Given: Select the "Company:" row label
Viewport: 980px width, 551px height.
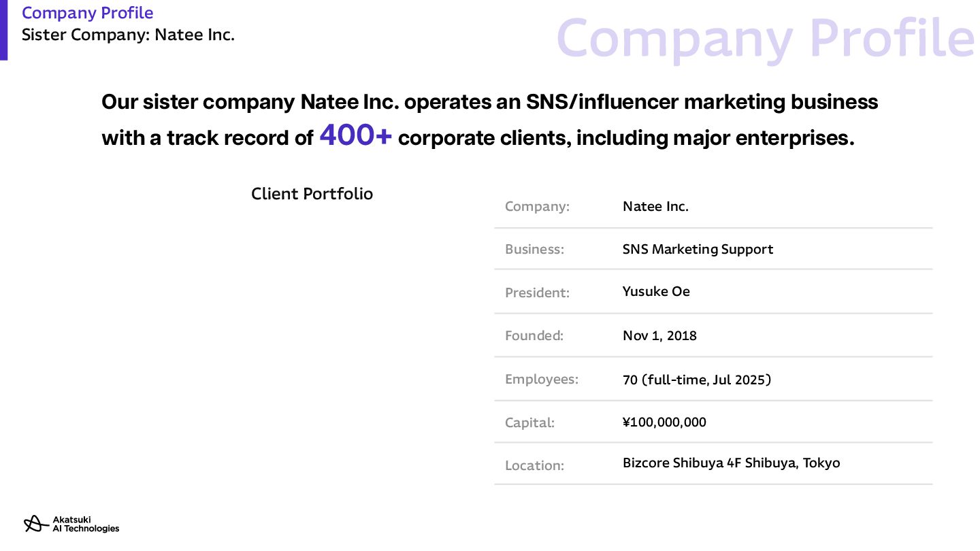Looking at the screenshot, I should [x=537, y=207].
